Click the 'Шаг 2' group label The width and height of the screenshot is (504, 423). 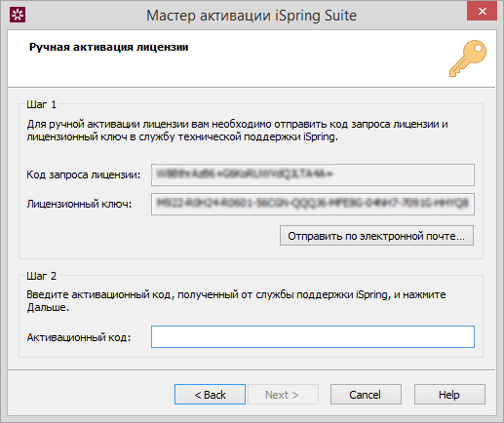click(x=42, y=276)
